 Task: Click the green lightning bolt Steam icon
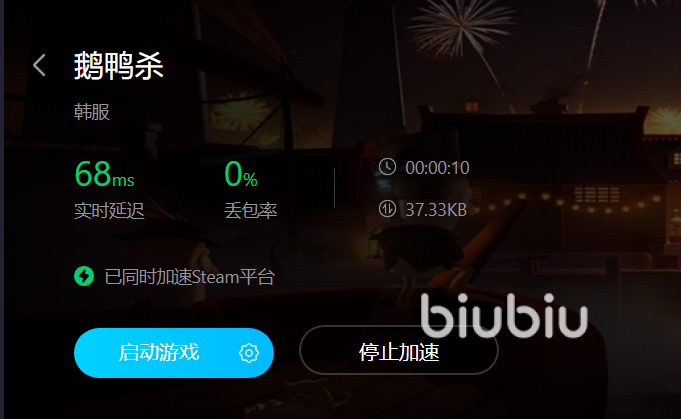pos(84,276)
